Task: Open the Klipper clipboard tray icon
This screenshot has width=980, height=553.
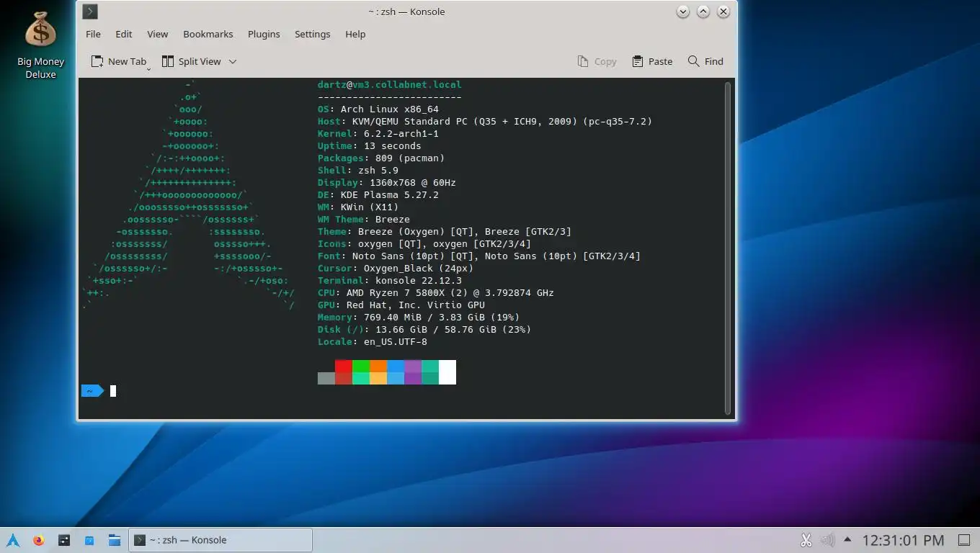Action: coord(806,540)
